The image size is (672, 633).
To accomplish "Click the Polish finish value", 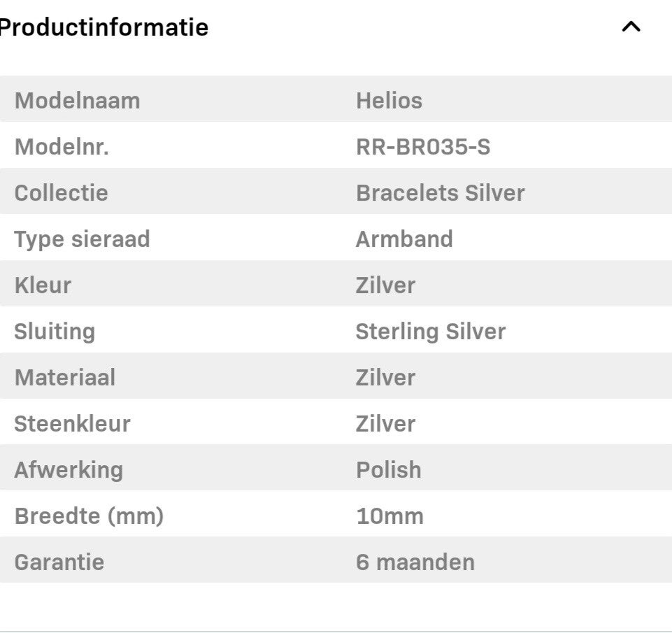I will point(388,470).
